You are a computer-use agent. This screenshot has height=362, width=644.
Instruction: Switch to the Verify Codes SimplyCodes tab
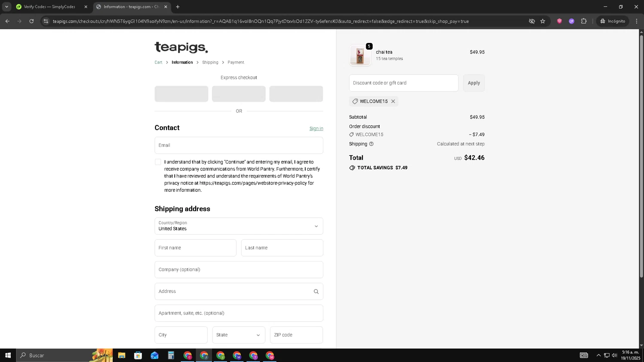[x=49, y=7]
